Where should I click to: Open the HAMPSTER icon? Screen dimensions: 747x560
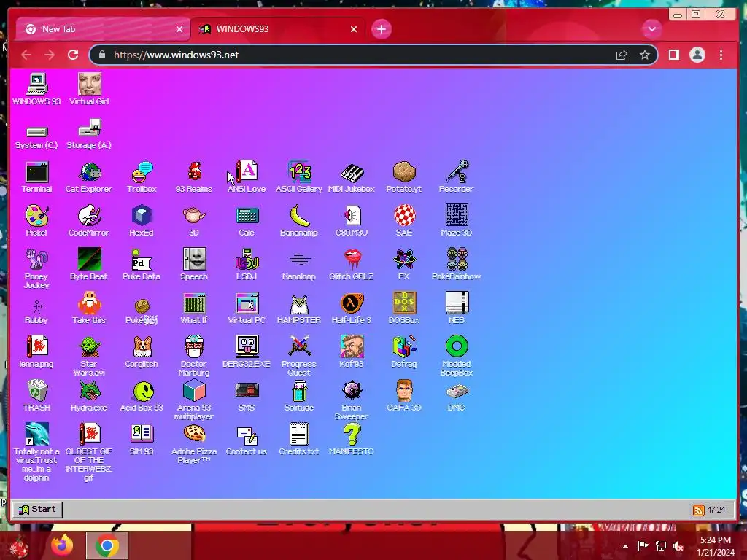(299, 308)
